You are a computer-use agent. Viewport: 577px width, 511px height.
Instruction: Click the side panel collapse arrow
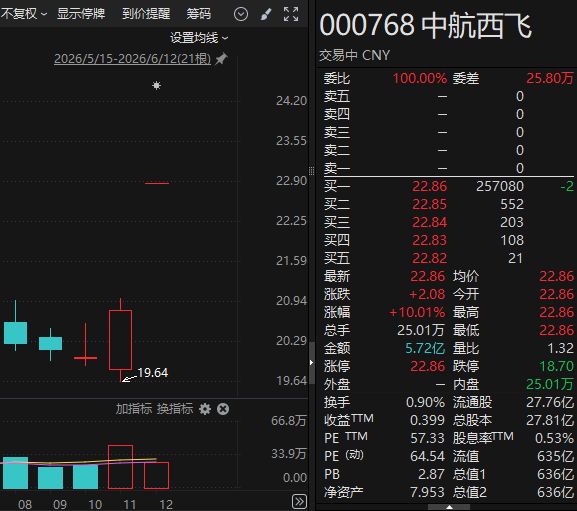[x=311, y=363]
